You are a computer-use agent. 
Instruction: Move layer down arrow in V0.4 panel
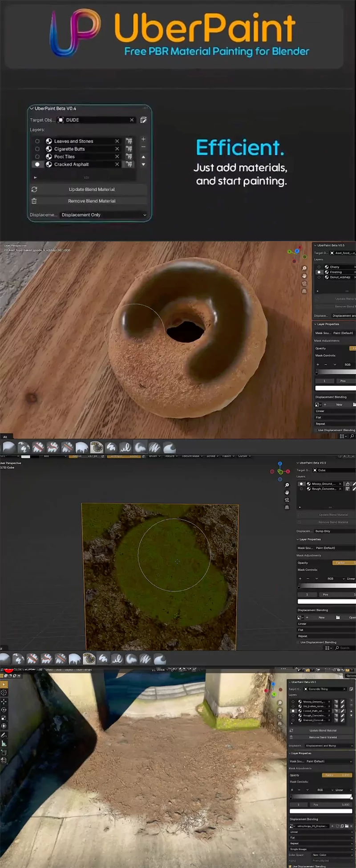coord(143,164)
